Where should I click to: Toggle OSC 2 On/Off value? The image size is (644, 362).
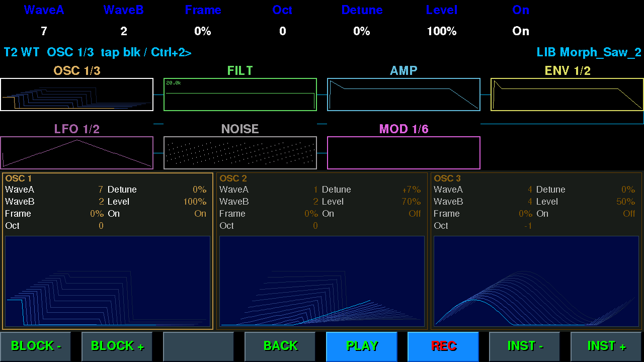pyautogui.click(x=415, y=214)
